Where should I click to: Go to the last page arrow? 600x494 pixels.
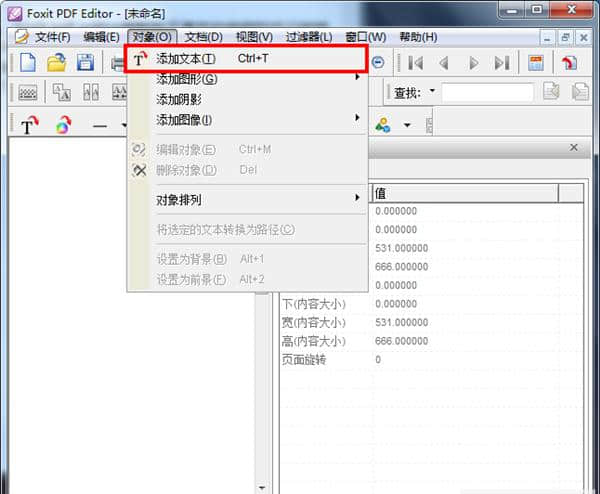click(502, 63)
